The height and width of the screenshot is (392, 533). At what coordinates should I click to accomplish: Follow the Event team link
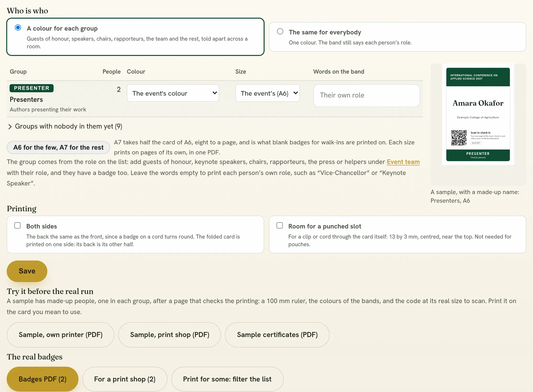403,162
